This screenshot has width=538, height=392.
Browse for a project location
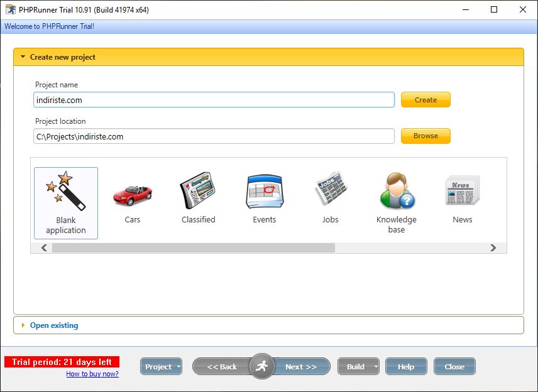tap(425, 136)
